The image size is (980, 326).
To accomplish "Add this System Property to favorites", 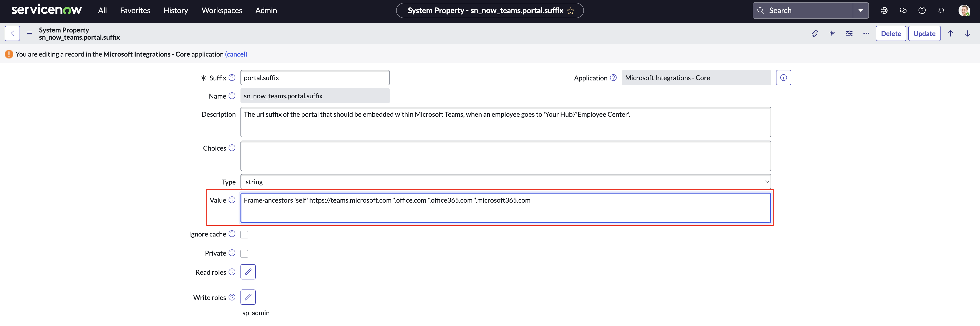I will click(x=570, y=11).
